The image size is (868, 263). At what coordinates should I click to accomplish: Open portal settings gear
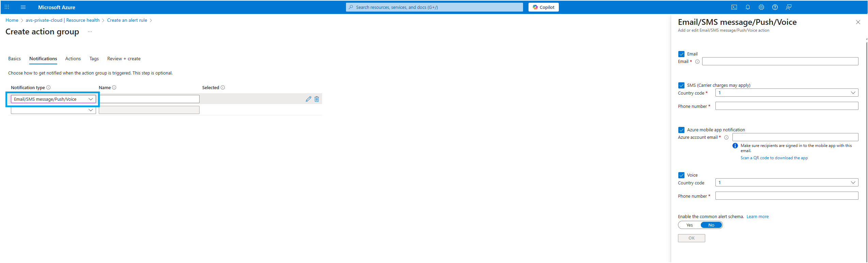click(x=761, y=7)
